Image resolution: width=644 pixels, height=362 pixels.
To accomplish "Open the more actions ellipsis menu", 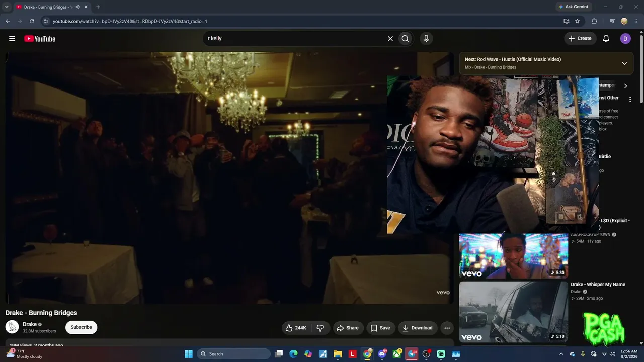I will [x=447, y=328].
